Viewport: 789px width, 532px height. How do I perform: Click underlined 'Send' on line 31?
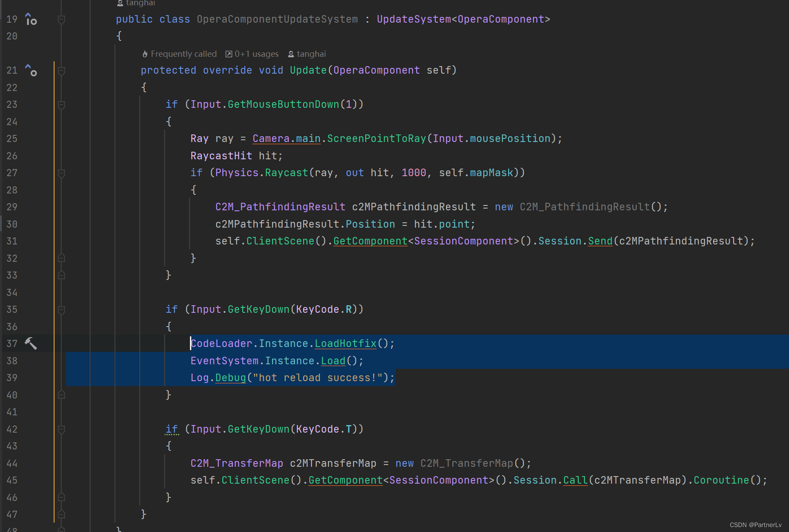(600, 241)
